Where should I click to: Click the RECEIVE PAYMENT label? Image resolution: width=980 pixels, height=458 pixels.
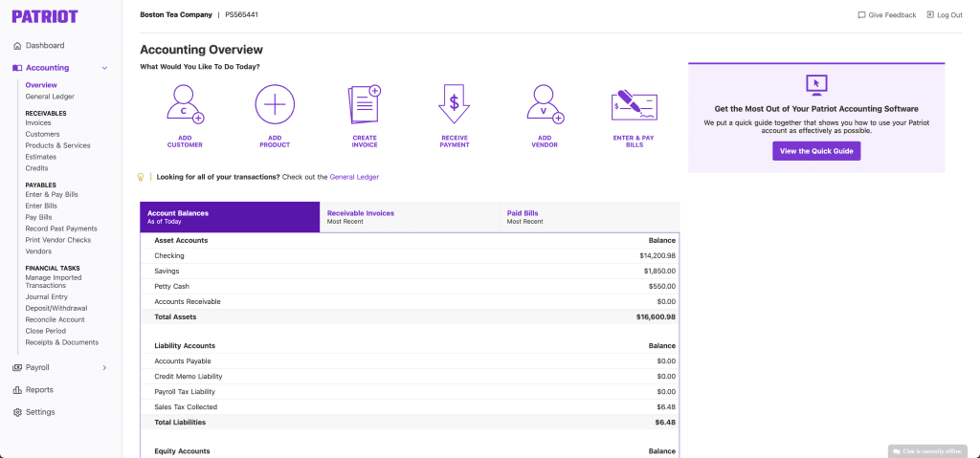point(455,142)
